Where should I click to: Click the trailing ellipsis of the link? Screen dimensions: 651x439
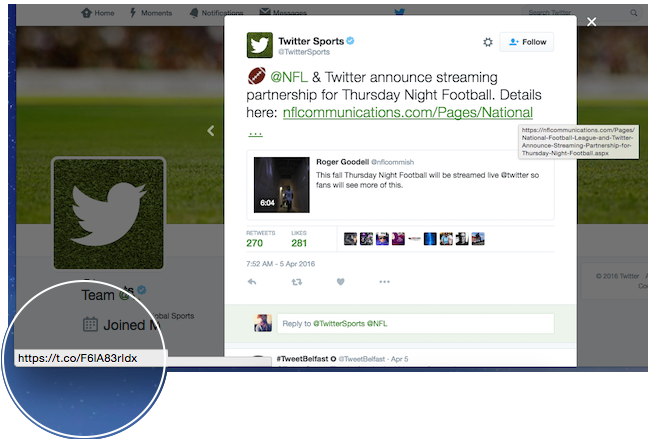[255, 132]
